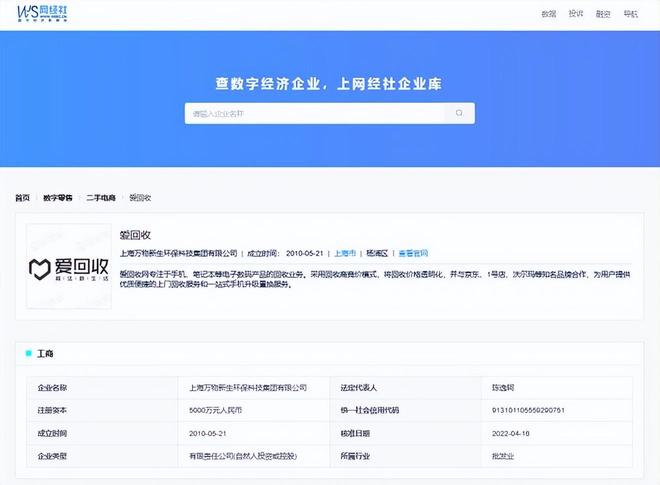Click the 上海万物新生环保科技集团有限公司 table cell
Screen dimensions: 660x485
(x=254, y=388)
